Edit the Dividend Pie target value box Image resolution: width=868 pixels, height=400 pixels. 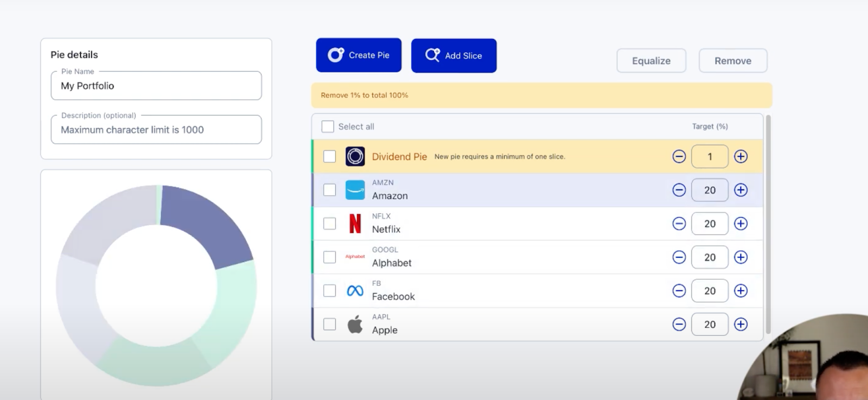coord(710,157)
